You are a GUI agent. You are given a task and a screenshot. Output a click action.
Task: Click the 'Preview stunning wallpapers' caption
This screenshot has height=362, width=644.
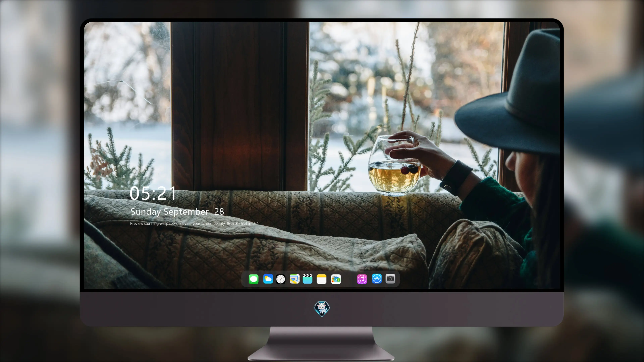pyautogui.click(x=195, y=223)
